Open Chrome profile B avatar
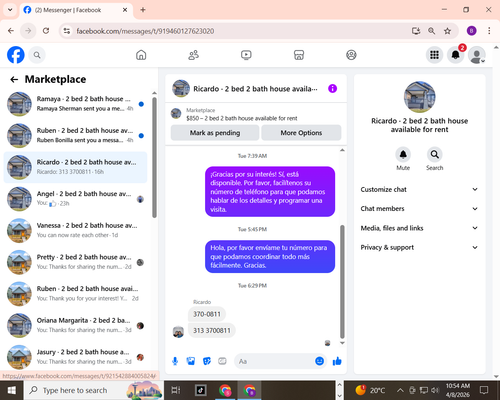 (x=471, y=31)
